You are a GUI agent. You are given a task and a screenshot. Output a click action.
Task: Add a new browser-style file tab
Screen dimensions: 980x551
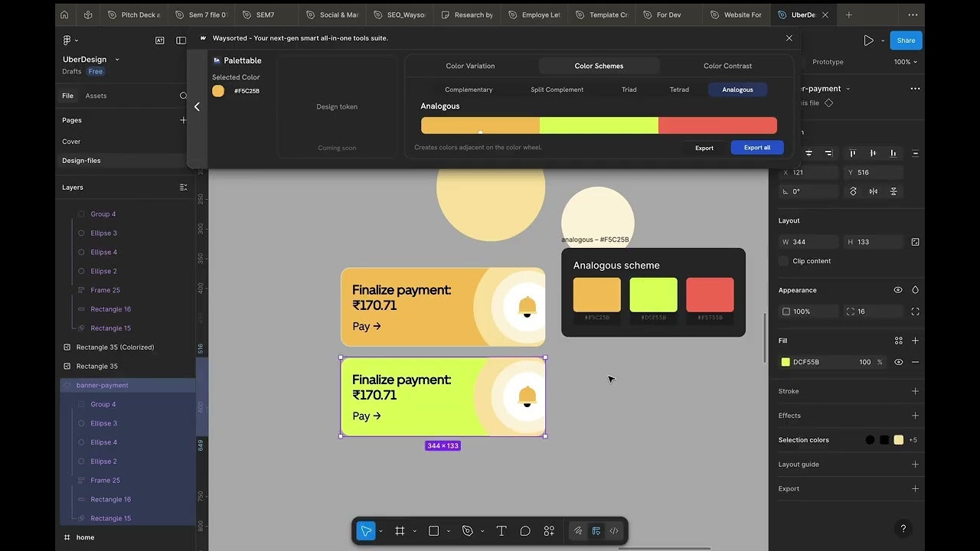pyautogui.click(x=848, y=15)
